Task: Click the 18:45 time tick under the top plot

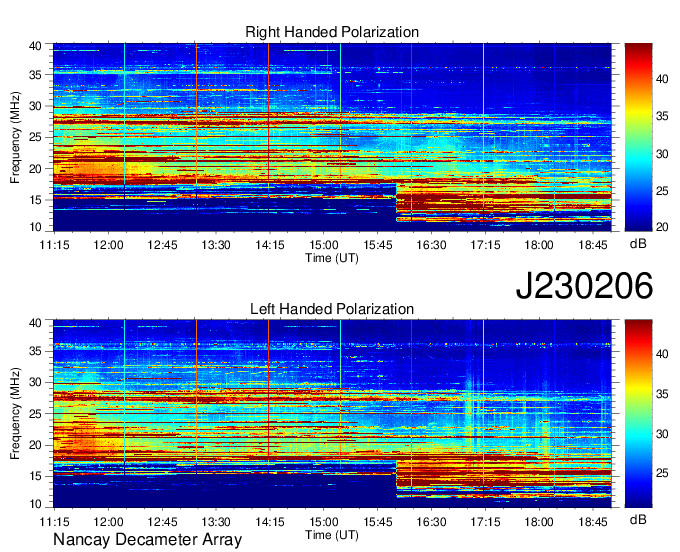Action: click(x=593, y=245)
